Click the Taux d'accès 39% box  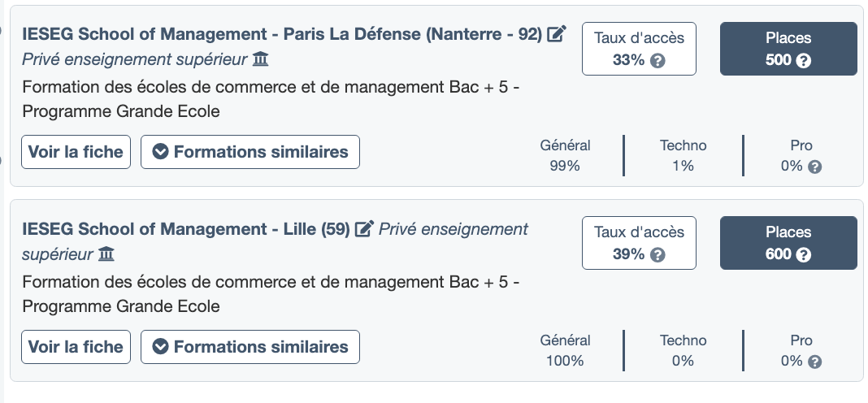[x=639, y=243]
